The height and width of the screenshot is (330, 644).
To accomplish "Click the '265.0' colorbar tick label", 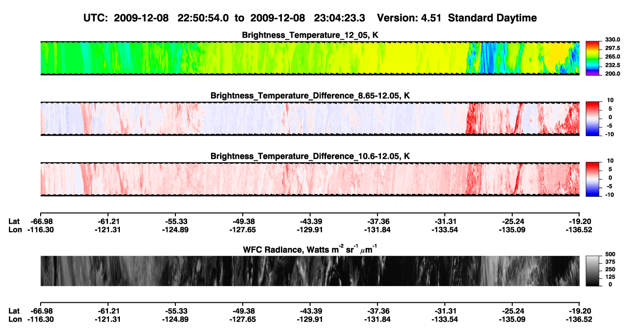I will click(612, 57).
